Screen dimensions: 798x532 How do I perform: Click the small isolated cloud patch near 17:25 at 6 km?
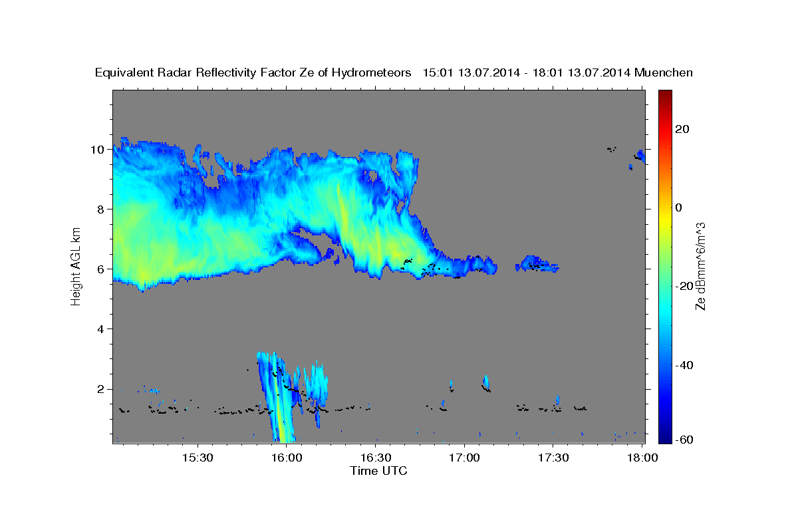pyautogui.click(x=537, y=264)
